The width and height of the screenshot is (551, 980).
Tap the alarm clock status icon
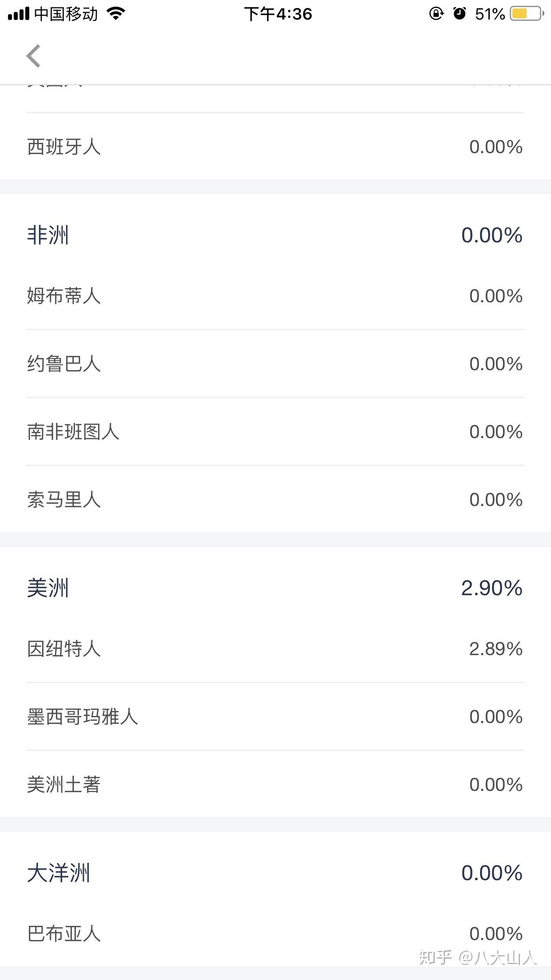460,14
